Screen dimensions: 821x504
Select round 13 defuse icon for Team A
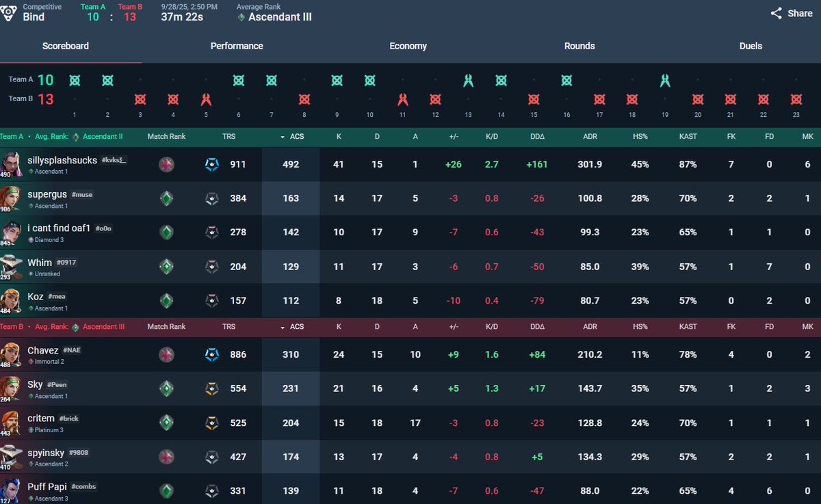point(468,81)
